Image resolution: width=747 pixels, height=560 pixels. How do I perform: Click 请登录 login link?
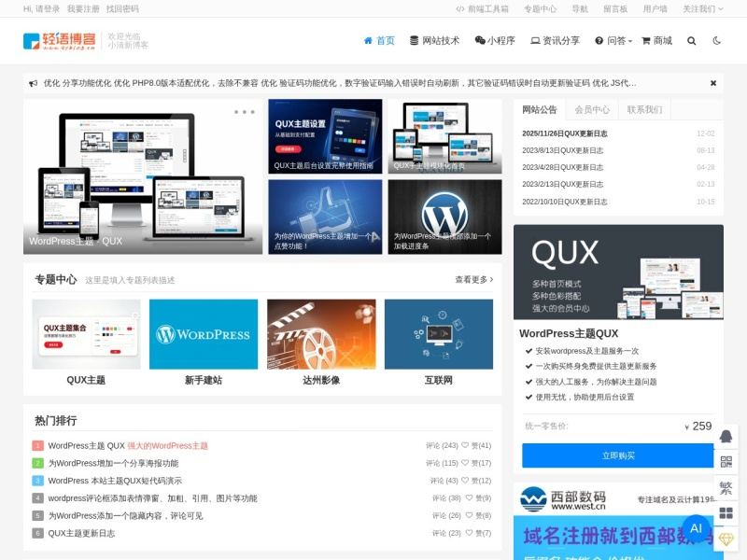pyautogui.click(x=48, y=8)
